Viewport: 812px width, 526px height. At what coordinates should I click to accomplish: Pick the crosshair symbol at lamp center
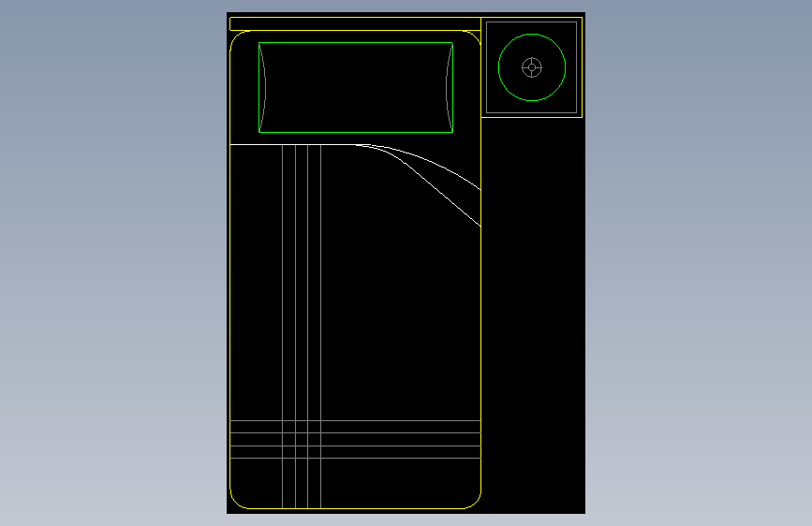532,67
